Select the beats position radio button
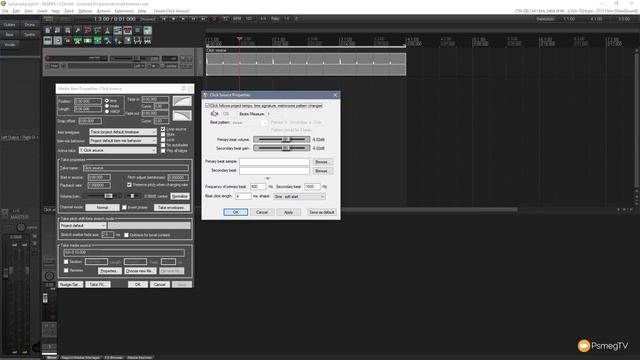The image size is (640, 360). point(107,106)
